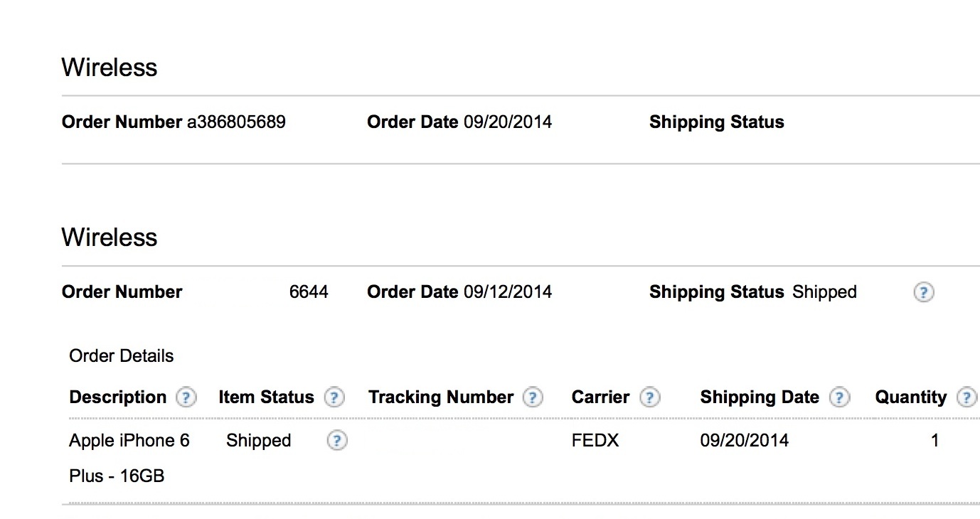
Task: Select the 09/20/2014 shipping date in table
Action: click(745, 441)
